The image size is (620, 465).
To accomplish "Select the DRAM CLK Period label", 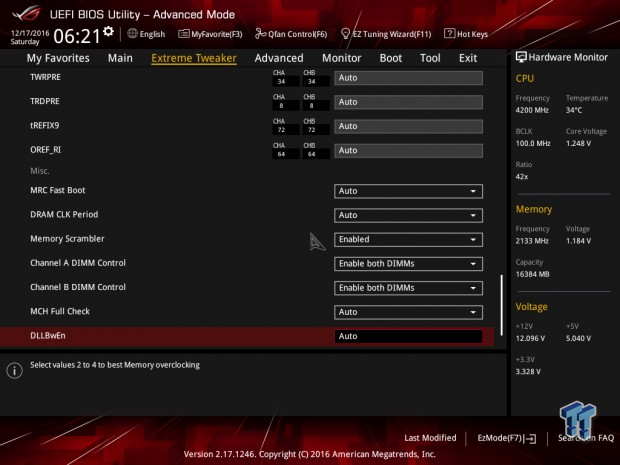I will (64, 214).
